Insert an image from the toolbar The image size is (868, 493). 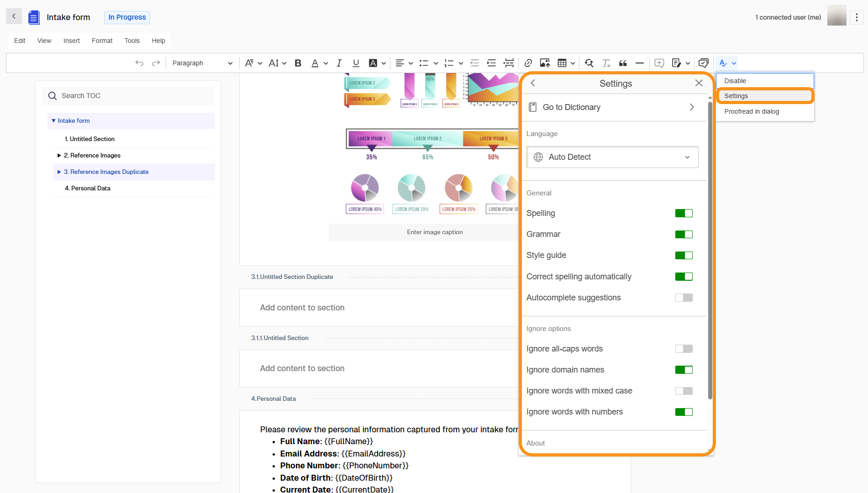coord(545,63)
